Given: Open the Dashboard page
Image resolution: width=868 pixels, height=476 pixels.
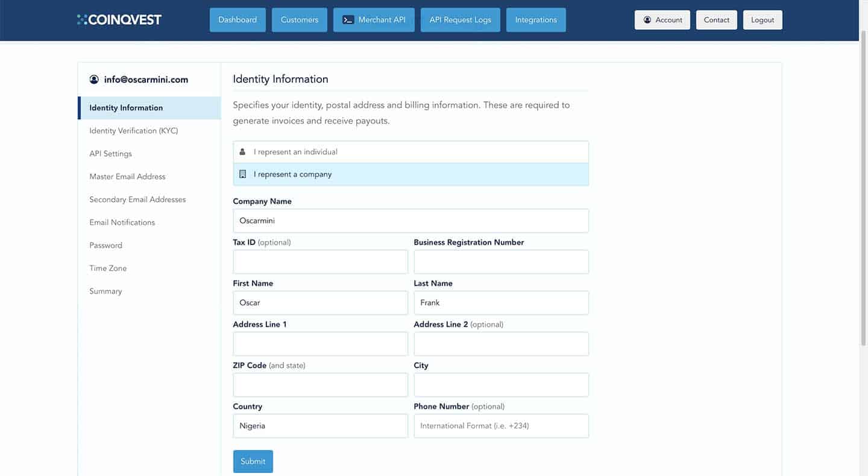Looking at the screenshot, I should point(237,20).
